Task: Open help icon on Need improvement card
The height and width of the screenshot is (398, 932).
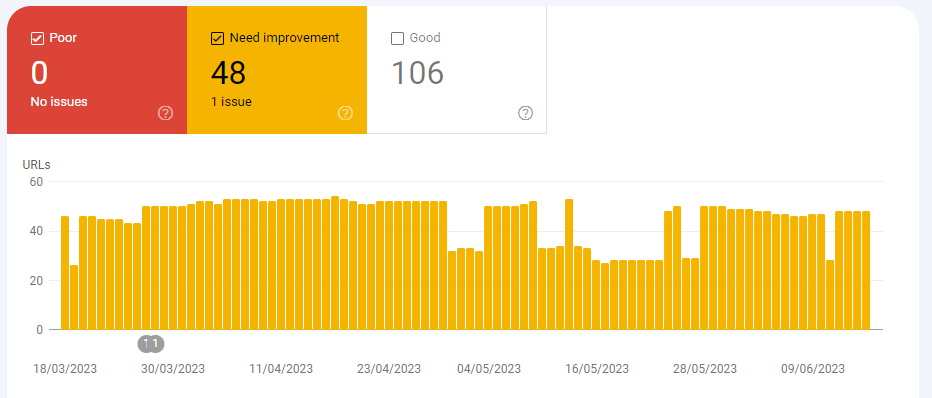Action: pos(345,113)
